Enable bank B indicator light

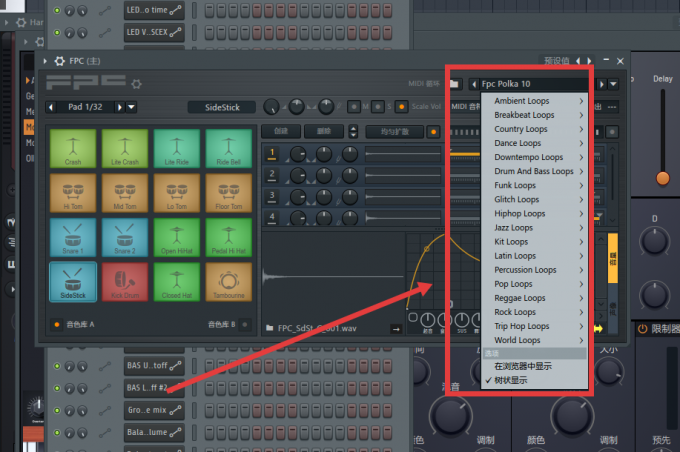[245, 324]
